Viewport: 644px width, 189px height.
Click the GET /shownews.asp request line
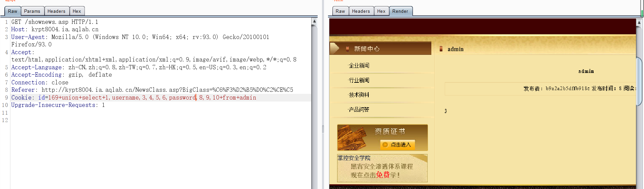pyautogui.click(x=55, y=22)
